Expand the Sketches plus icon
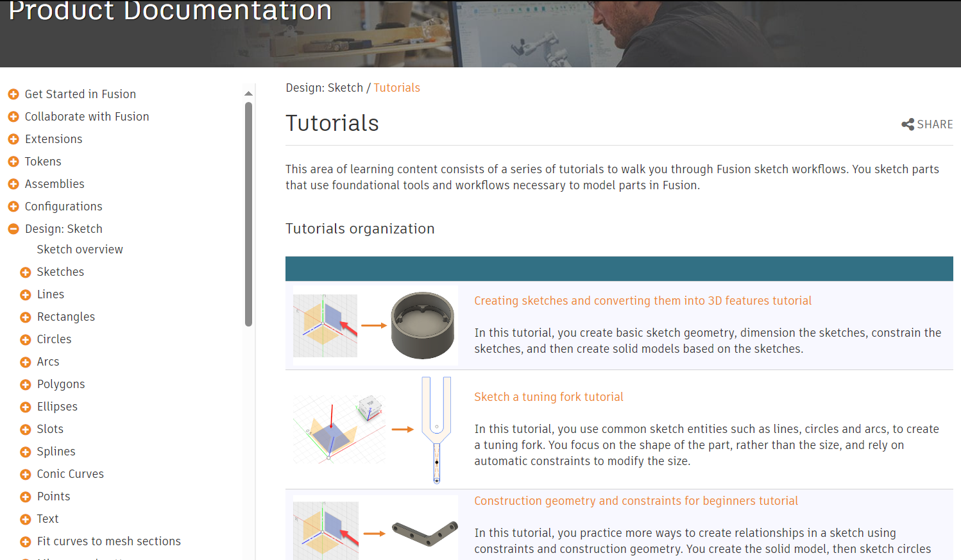 (26, 273)
